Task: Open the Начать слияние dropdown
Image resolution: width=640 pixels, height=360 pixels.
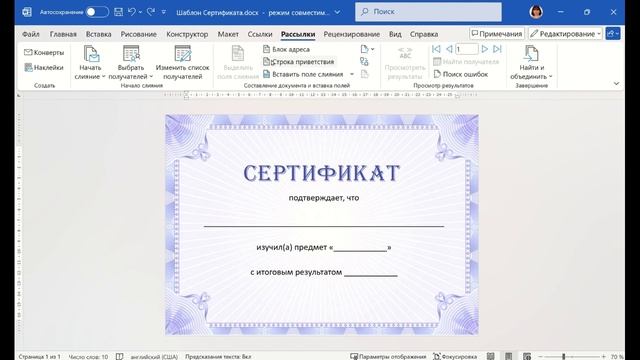Action: 90,62
